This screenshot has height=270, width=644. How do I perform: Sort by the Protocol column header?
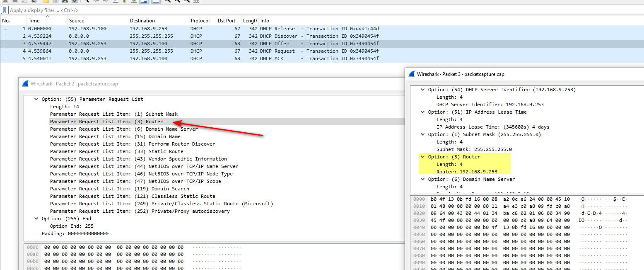pos(202,21)
